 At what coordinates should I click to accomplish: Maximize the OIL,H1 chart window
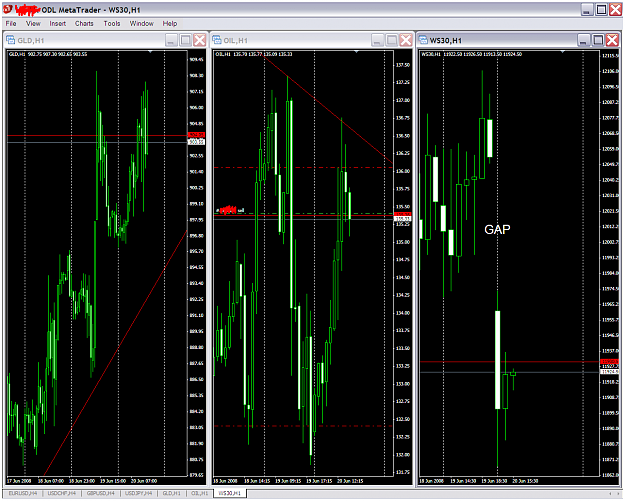click(x=392, y=40)
